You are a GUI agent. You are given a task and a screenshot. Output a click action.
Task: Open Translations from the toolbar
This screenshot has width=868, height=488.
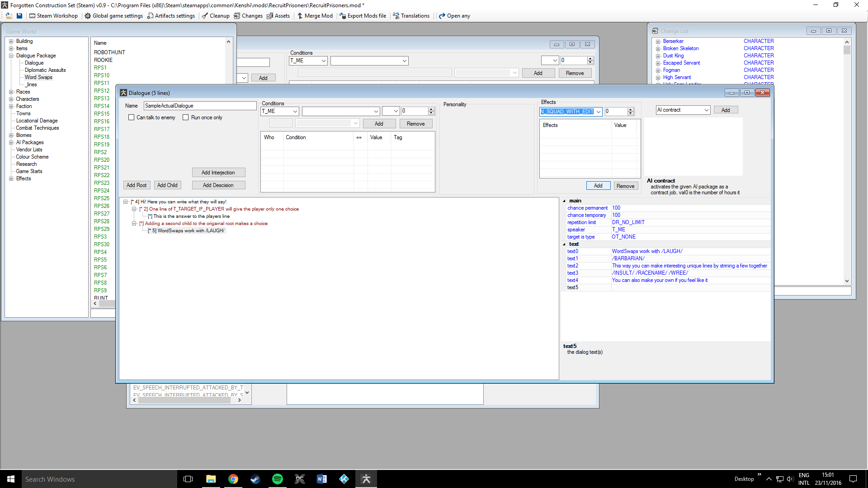(411, 16)
